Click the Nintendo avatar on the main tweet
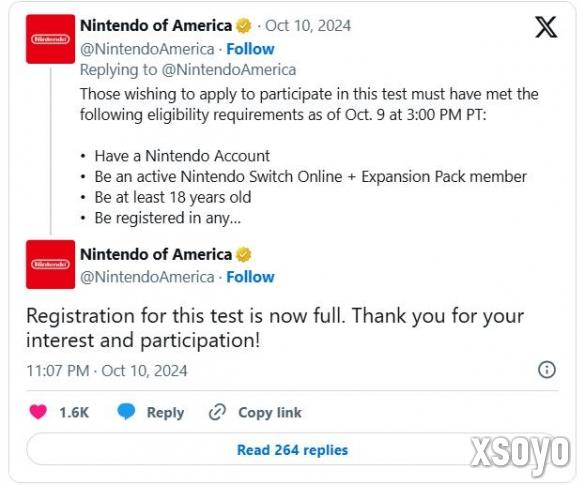Screen dimensions: 584x485 coord(50,264)
